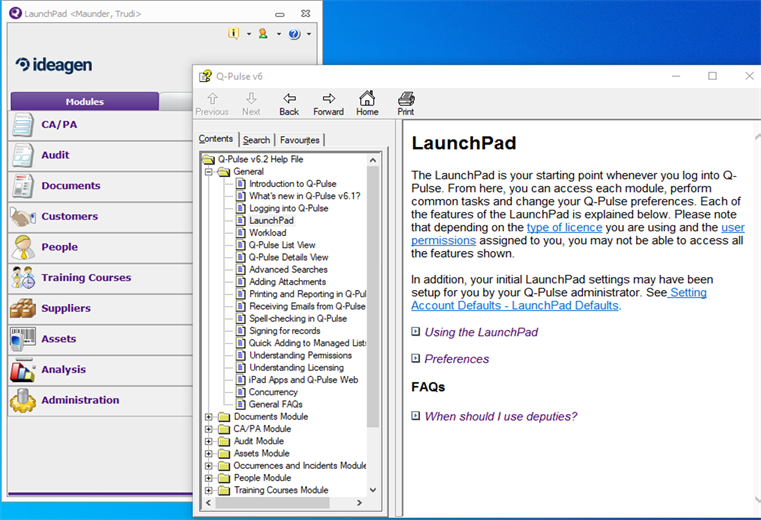Expand the Audit Module folder

(209, 441)
